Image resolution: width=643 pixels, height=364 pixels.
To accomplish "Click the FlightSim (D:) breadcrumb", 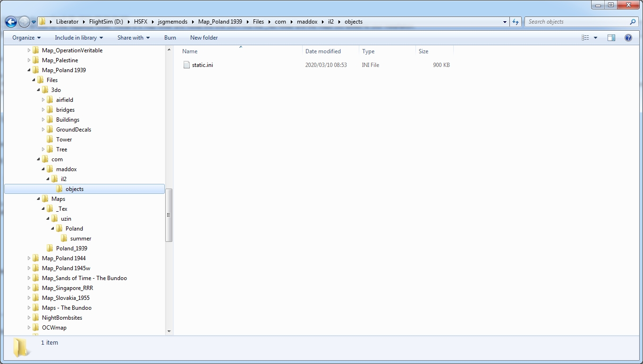I will click(x=106, y=22).
